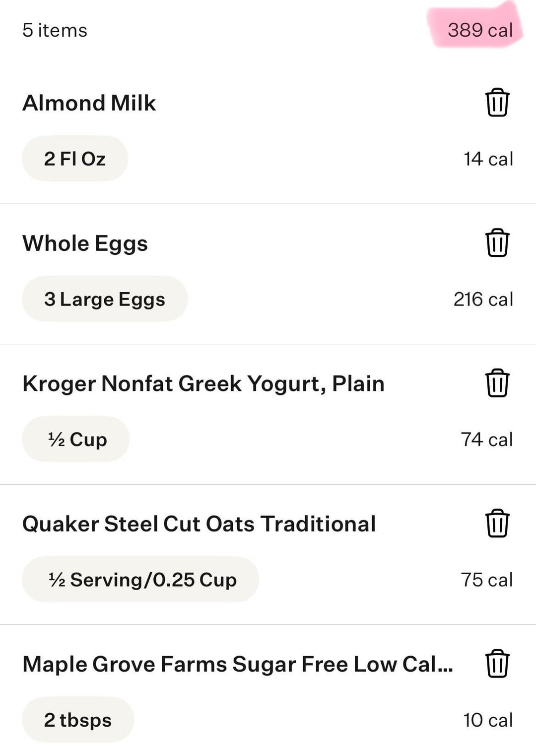536x756 pixels.
Task: View Quaker Steel Cut Oats Traditional
Action: pyautogui.click(x=199, y=524)
